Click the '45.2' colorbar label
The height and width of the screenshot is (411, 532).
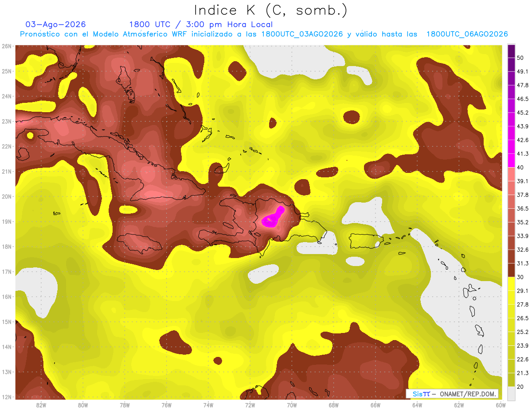pyautogui.click(x=523, y=113)
